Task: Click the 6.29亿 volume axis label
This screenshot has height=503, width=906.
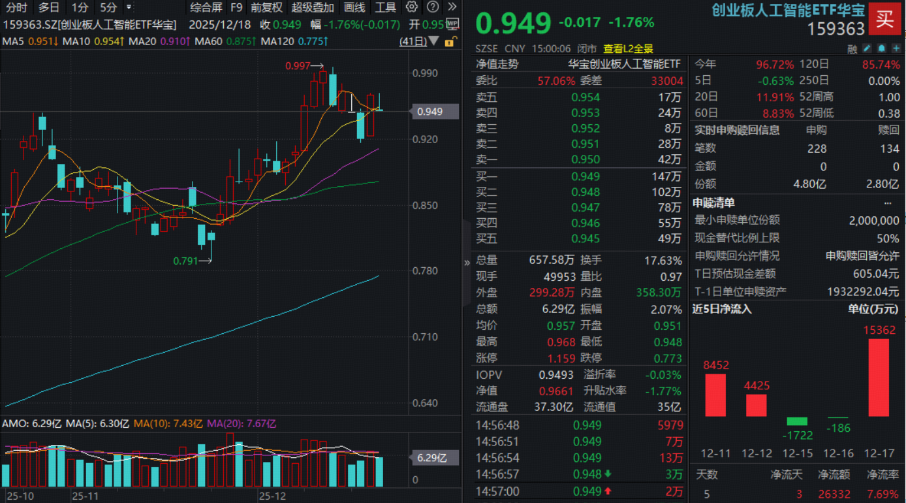Action: (x=434, y=458)
